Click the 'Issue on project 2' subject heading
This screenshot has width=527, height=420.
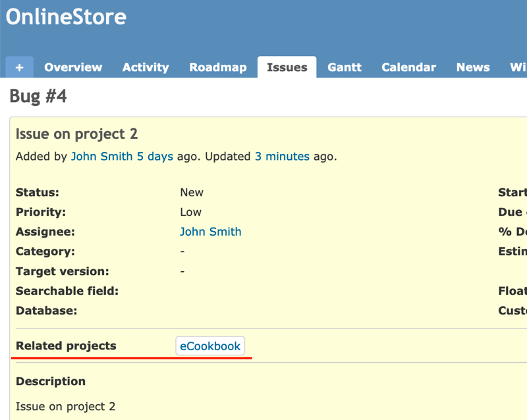pyautogui.click(x=76, y=134)
